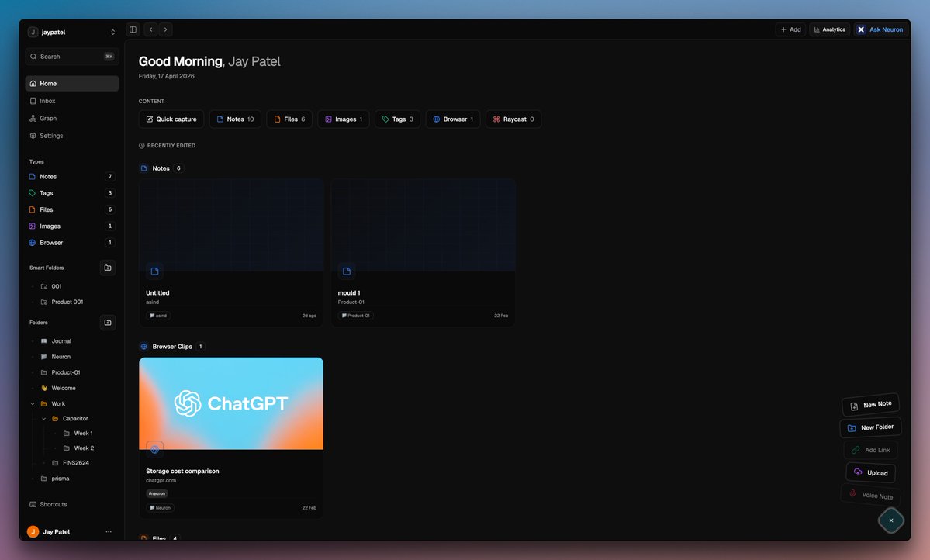Open Analytics view

829,29
